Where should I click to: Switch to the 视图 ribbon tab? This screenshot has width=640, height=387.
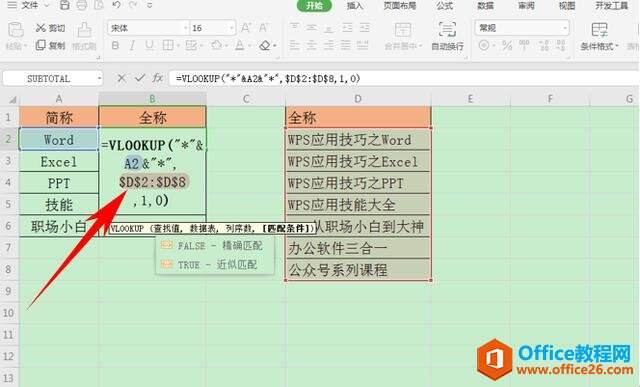567,5
